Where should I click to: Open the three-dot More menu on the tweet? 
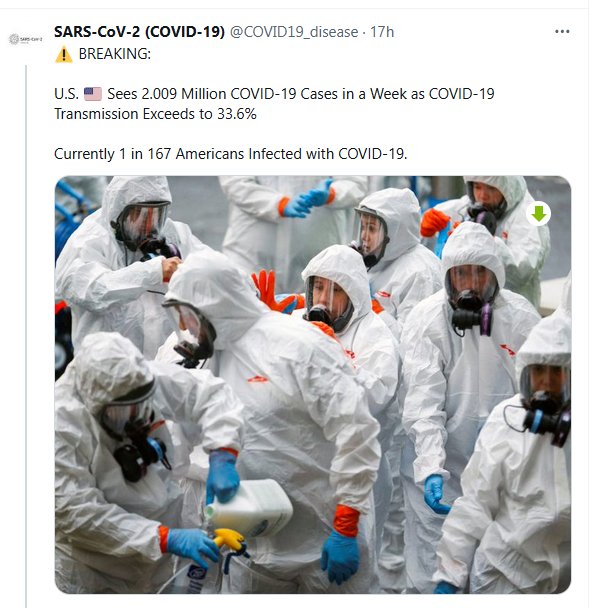tap(562, 31)
